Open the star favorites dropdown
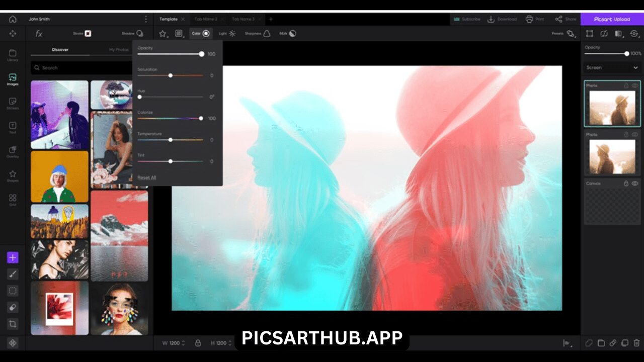Image resolution: width=644 pixels, height=362 pixels. coord(163,34)
